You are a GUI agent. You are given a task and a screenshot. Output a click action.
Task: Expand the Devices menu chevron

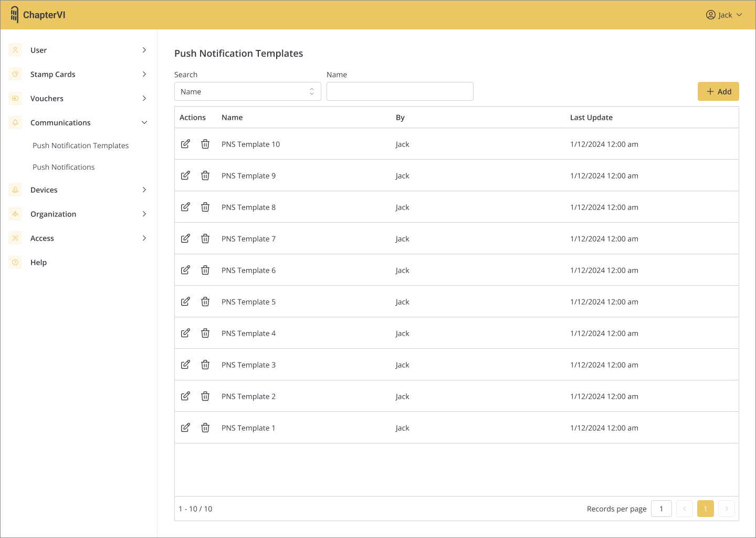click(x=144, y=190)
